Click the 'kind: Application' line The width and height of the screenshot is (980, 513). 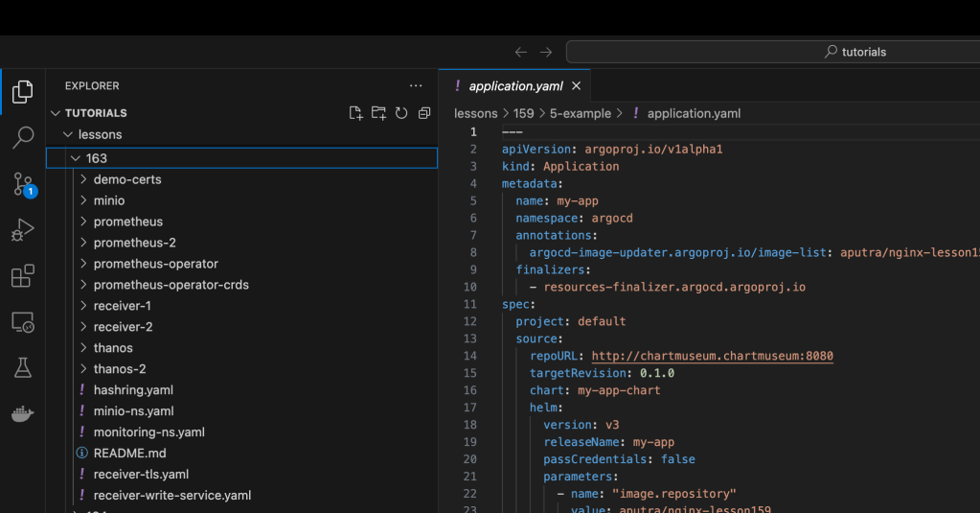pyautogui.click(x=560, y=167)
